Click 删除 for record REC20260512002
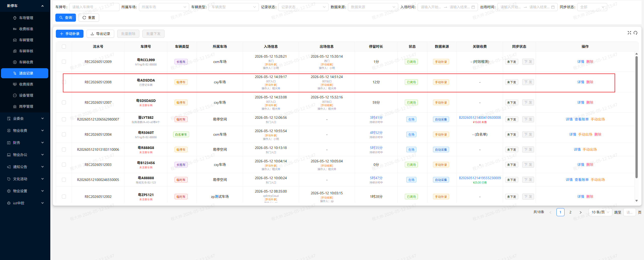 pos(590,197)
